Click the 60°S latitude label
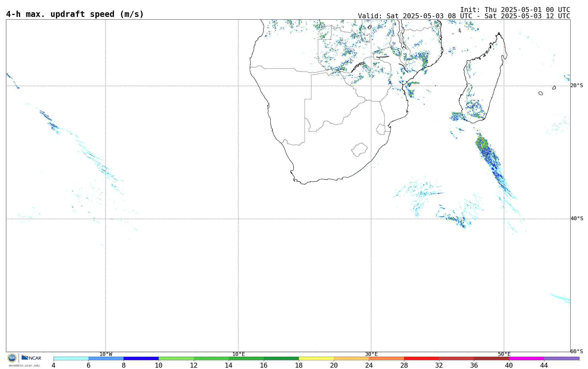 [577, 352]
